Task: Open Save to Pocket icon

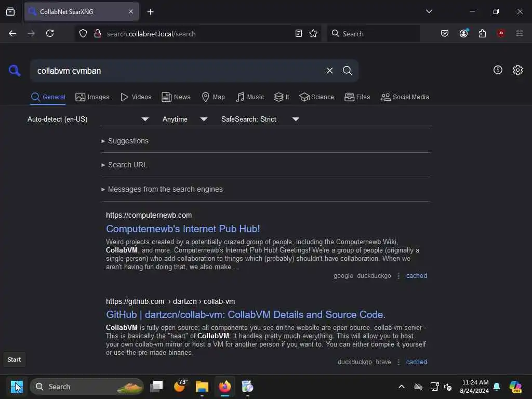Action: click(x=445, y=34)
